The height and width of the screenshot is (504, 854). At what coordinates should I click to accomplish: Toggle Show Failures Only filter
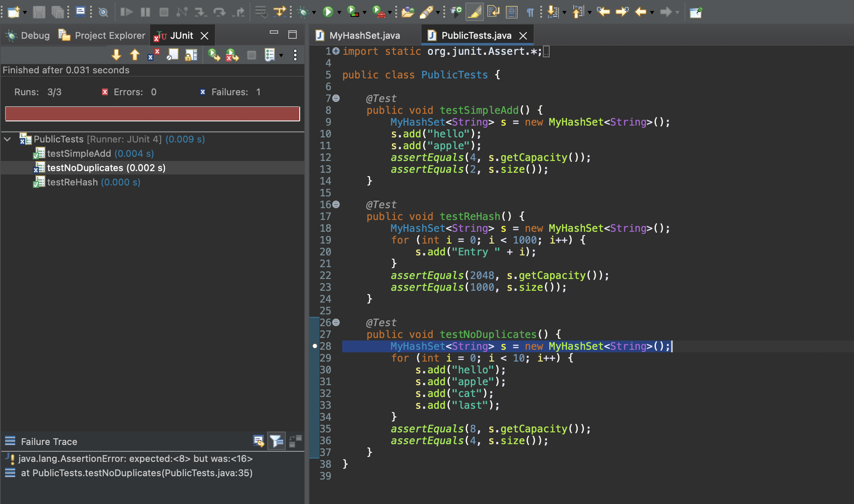[153, 55]
